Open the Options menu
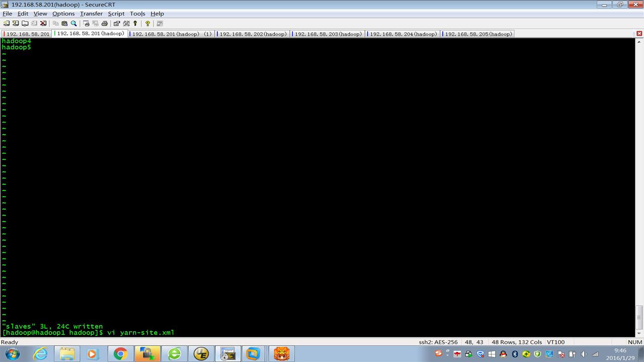The width and height of the screenshot is (644, 362). pos(63,14)
